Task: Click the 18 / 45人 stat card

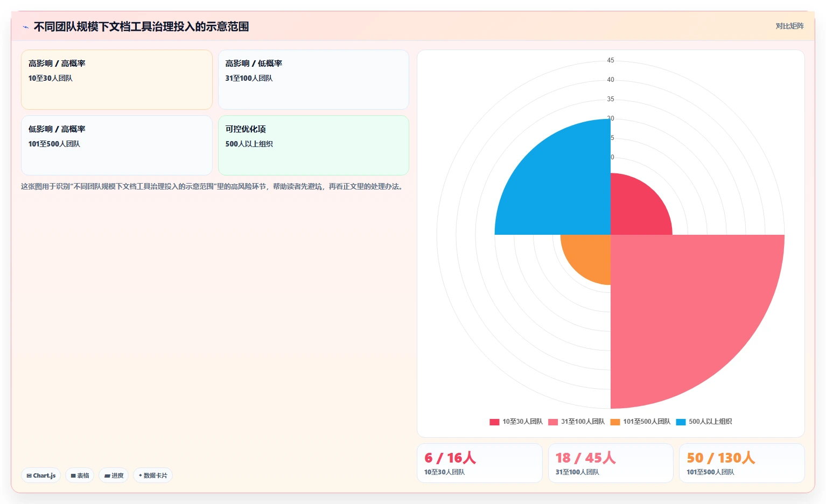Action: click(x=611, y=463)
